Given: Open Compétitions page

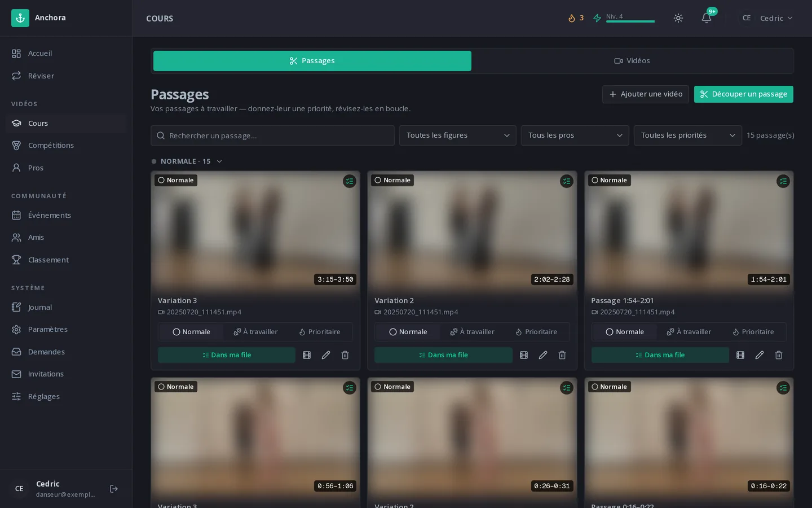Looking at the screenshot, I should point(66,146).
